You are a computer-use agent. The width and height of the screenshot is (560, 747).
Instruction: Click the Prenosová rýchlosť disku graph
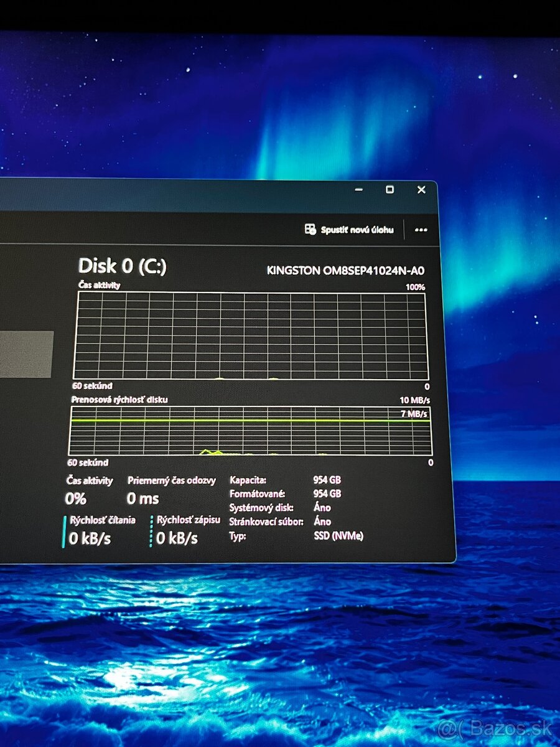250,431
